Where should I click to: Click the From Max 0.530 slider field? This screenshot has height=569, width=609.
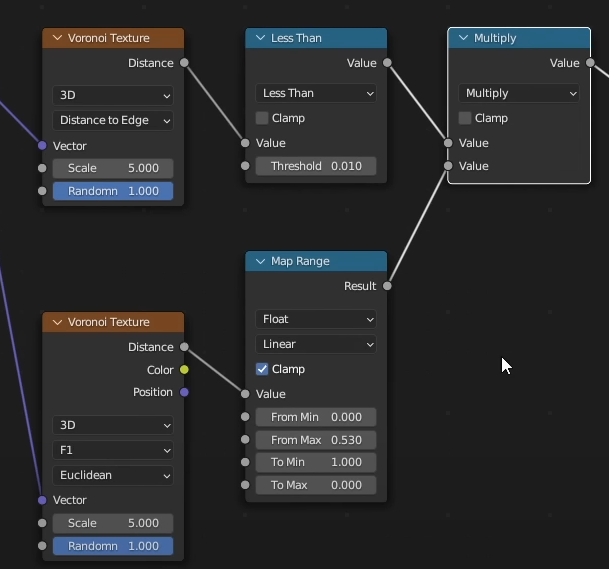(315, 440)
